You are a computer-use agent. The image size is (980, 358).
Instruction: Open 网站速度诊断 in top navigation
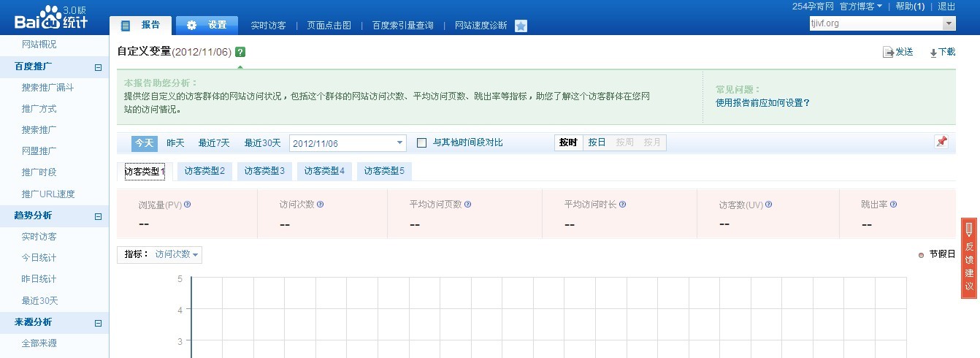481,25
